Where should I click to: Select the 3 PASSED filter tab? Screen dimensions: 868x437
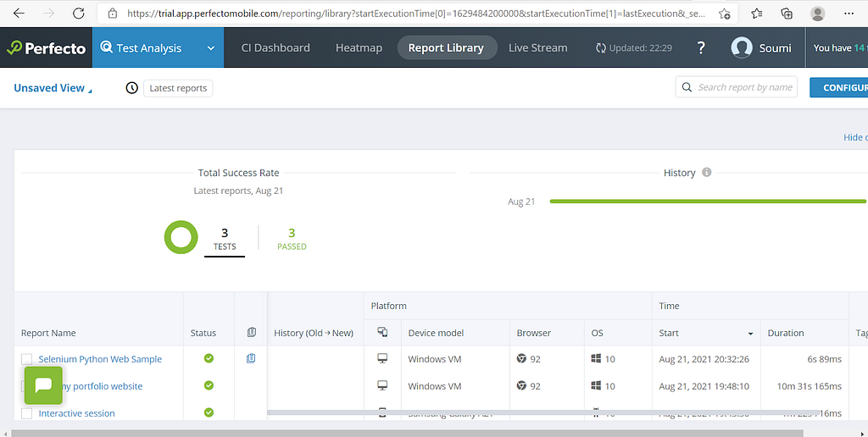tap(292, 240)
